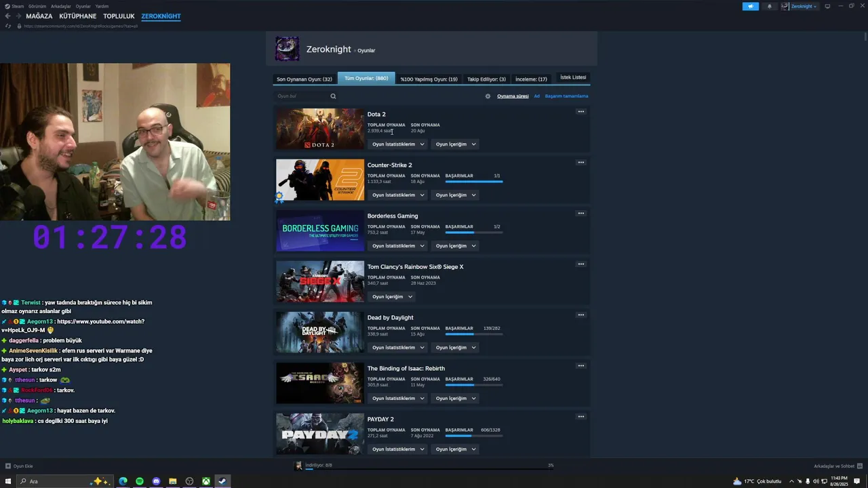The height and width of the screenshot is (488, 868).
Task: Click Counter-Strike 2 achievement progress bar
Action: (x=474, y=182)
